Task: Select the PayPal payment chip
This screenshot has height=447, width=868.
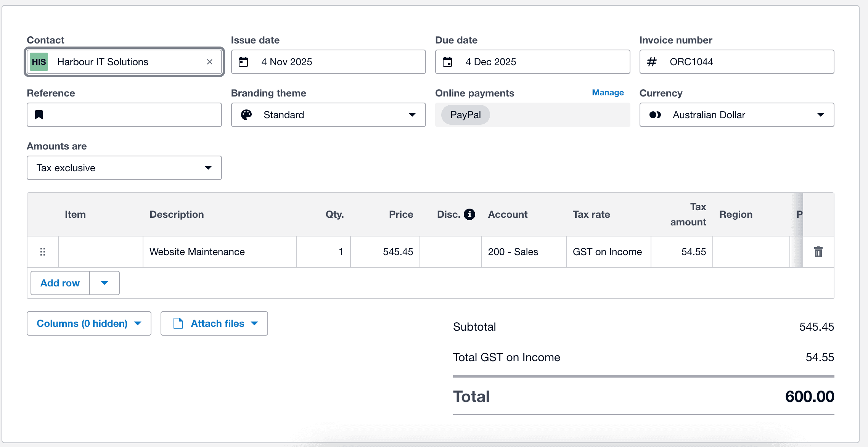Action: pyautogui.click(x=465, y=115)
